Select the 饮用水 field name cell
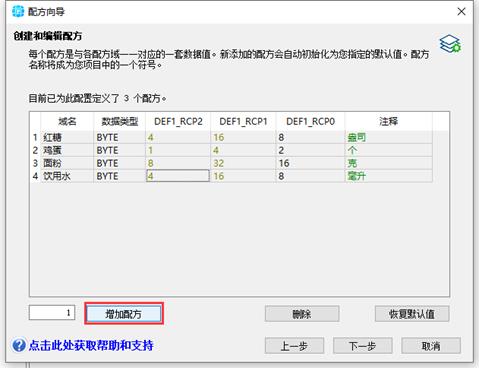The width and height of the screenshot is (479, 368). [x=67, y=176]
